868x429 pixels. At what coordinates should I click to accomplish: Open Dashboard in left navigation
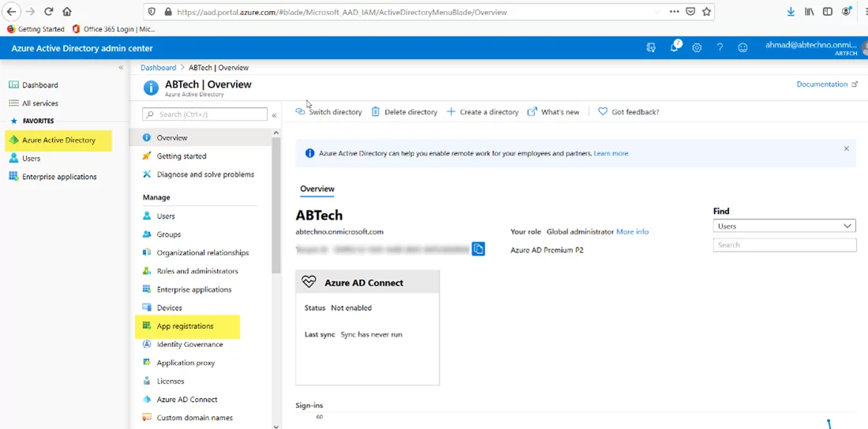click(x=33, y=84)
